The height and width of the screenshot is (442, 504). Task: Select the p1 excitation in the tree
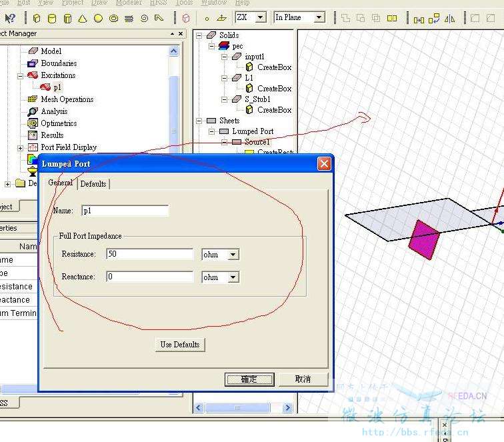[57, 87]
